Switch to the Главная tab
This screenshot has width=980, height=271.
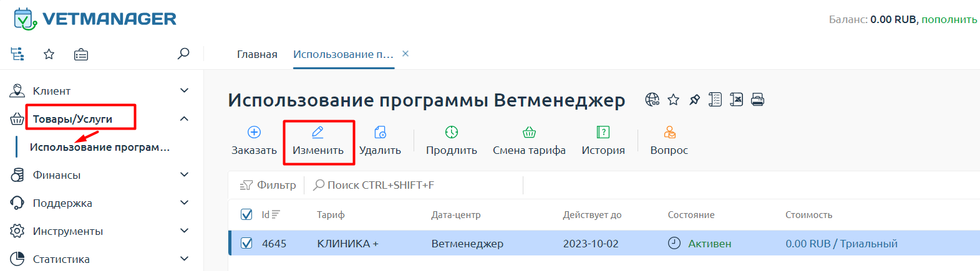pyautogui.click(x=257, y=55)
